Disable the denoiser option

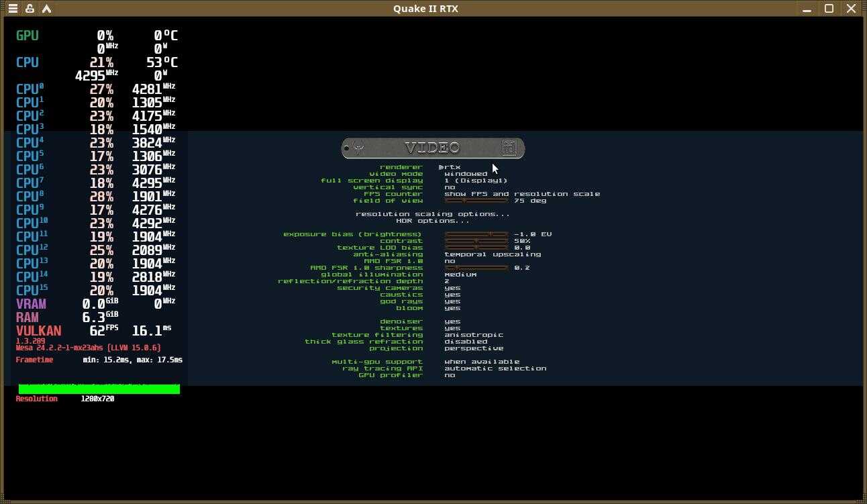click(x=452, y=321)
